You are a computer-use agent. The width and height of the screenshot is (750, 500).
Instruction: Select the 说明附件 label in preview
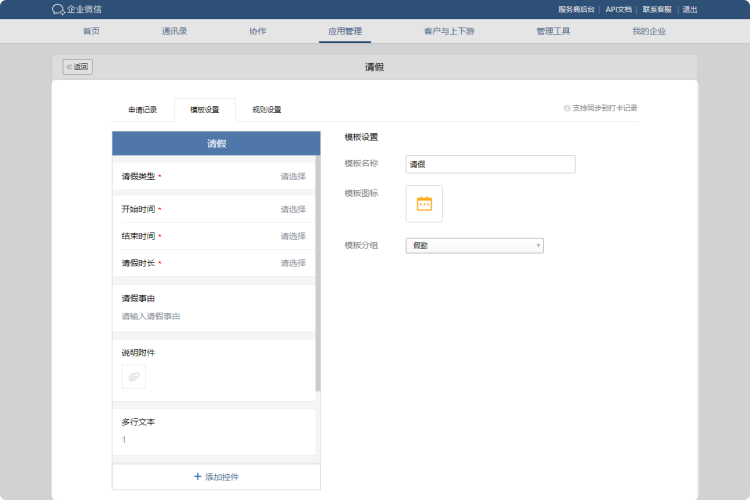coord(138,353)
